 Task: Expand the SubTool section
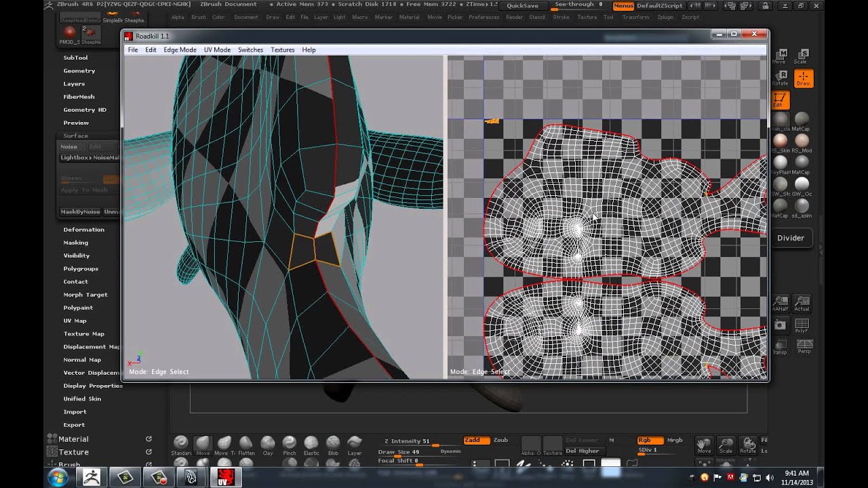pos(75,58)
